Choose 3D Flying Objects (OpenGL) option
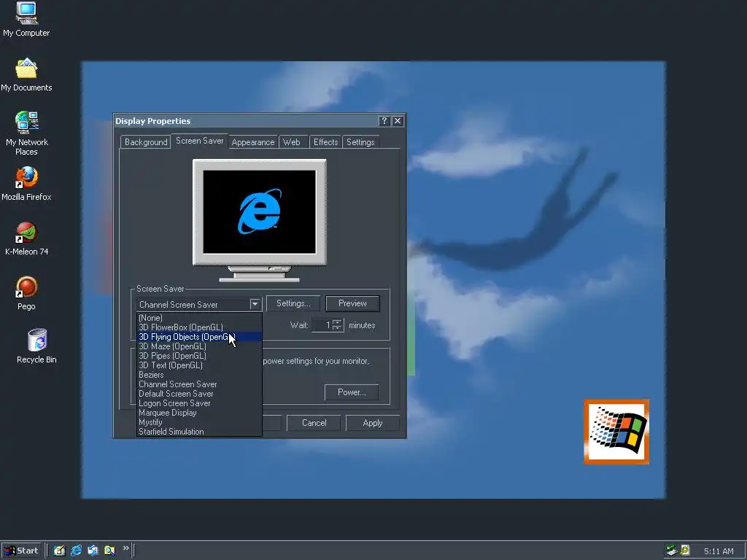The width and height of the screenshot is (747, 560). [x=199, y=337]
